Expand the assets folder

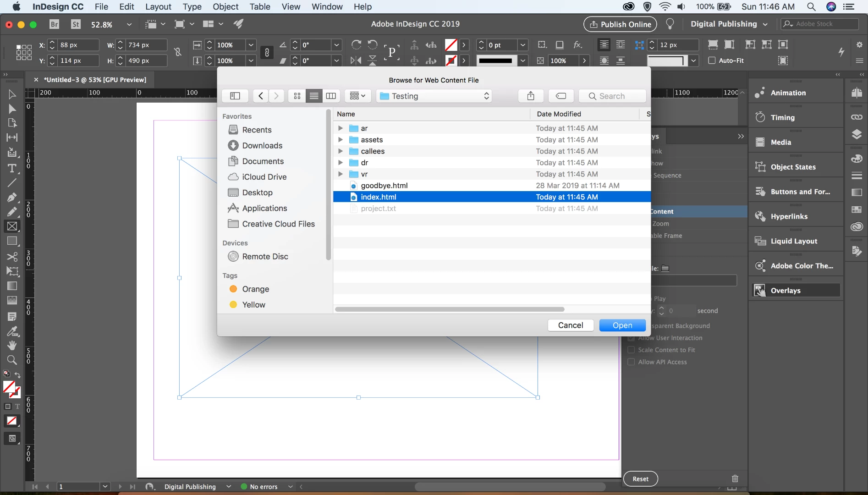[340, 140]
